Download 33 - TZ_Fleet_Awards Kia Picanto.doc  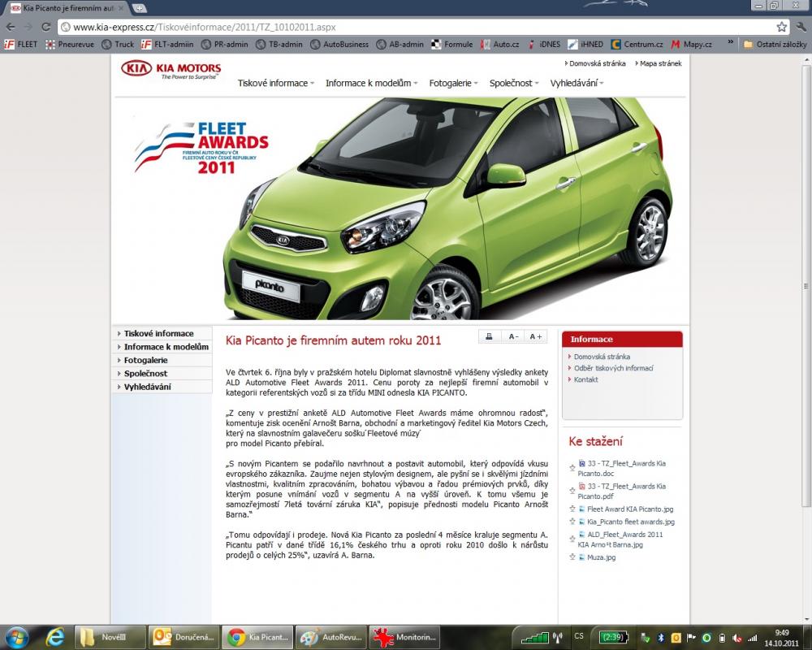[622, 468]
